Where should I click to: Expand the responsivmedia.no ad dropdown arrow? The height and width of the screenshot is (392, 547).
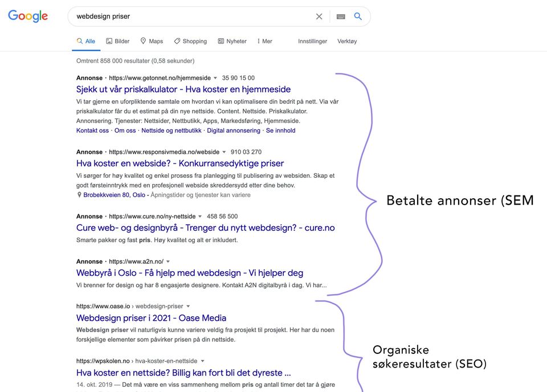(x=224, y=152)
